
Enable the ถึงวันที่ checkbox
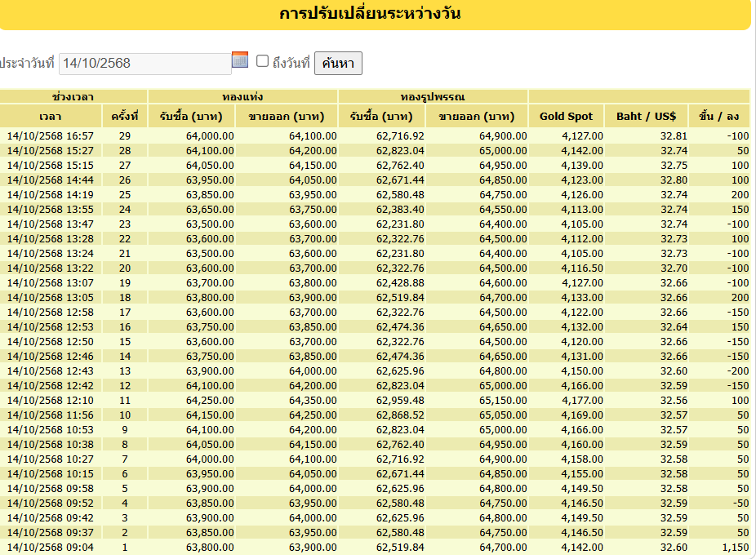point(262,61)
